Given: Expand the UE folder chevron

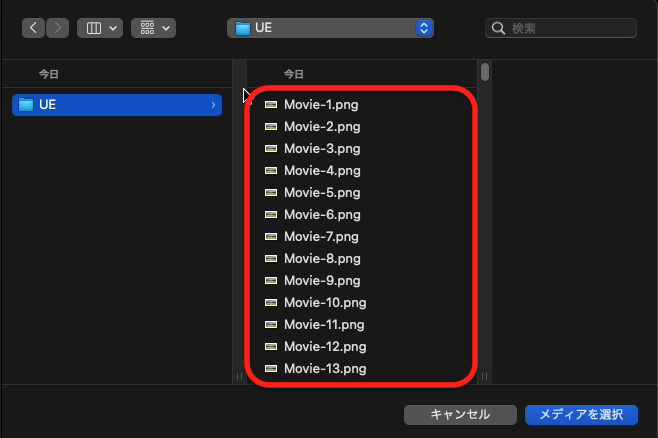Looking at the screenshot, I should coord(213,105).
